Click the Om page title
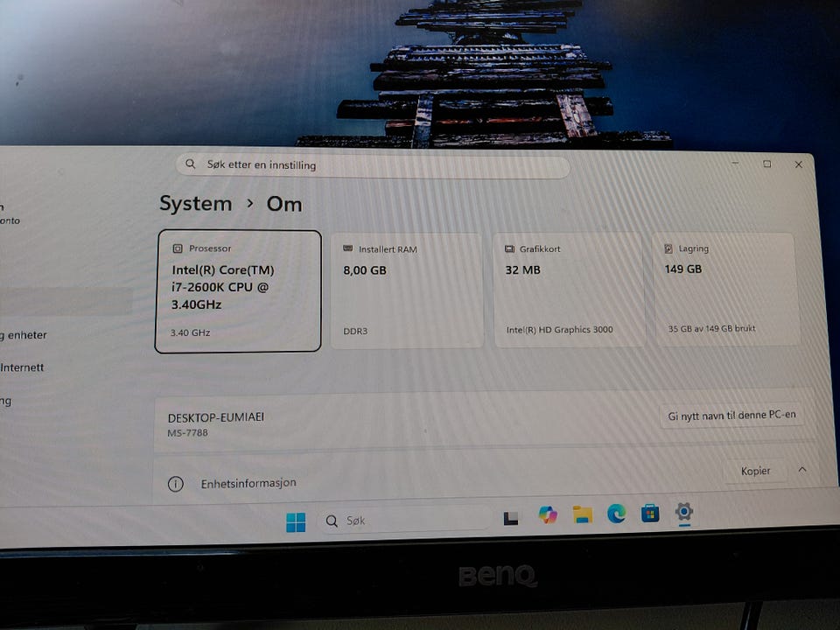 (x=284, y=204)
